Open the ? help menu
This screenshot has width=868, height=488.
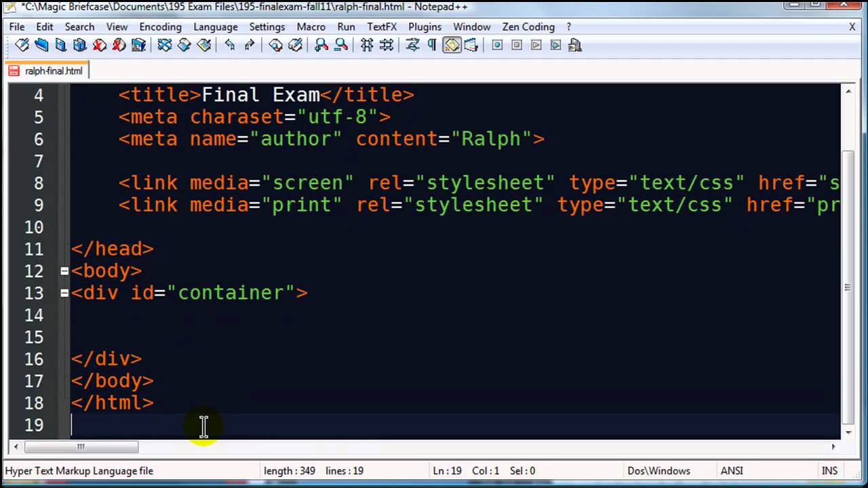[x=569, y=27]
